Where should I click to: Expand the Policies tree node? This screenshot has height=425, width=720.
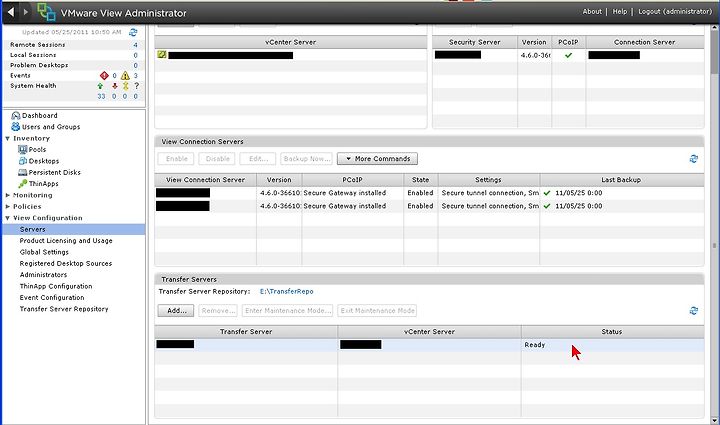pyautogui.click(x=7, y=207)
